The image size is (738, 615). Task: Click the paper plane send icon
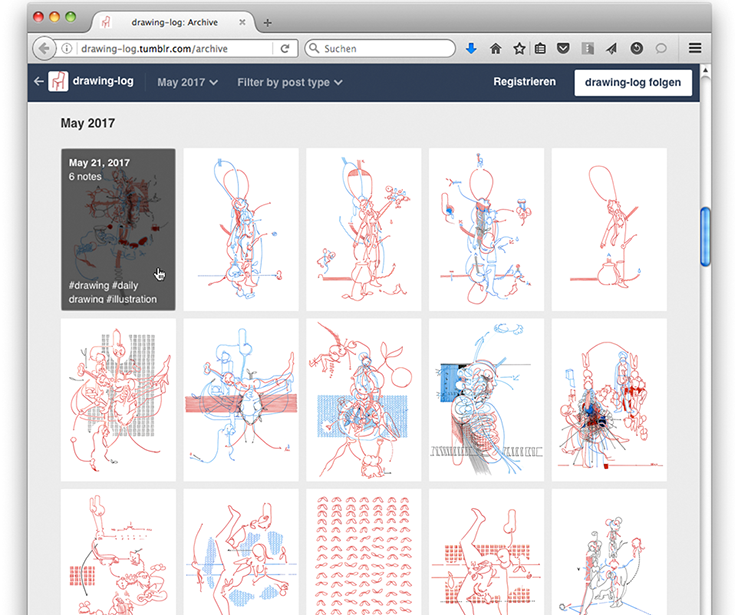(611, 48)
